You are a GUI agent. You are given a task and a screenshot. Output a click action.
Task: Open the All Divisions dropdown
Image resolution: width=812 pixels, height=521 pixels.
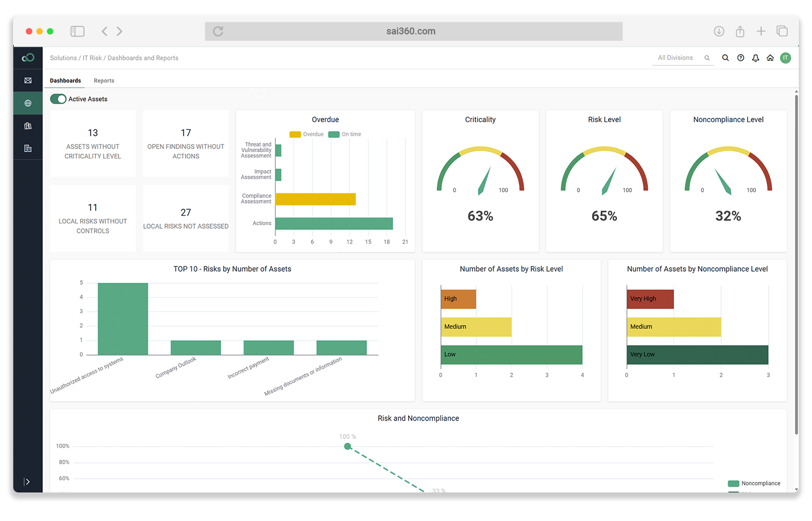click(682, 58)
